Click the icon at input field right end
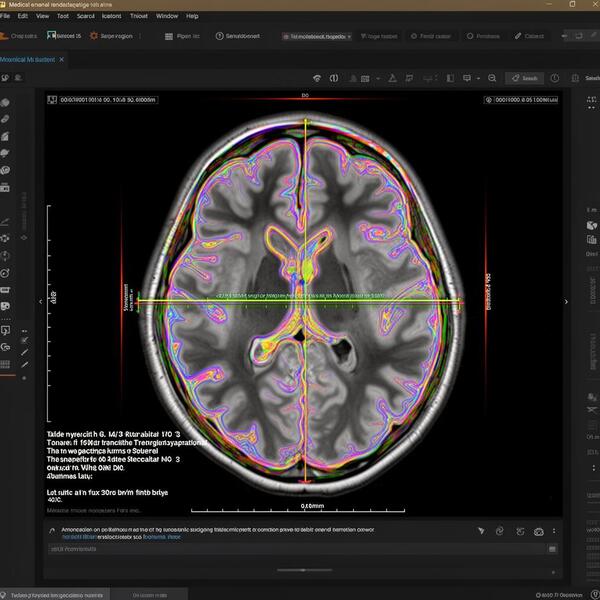600x600 pixels. point(552,549)
